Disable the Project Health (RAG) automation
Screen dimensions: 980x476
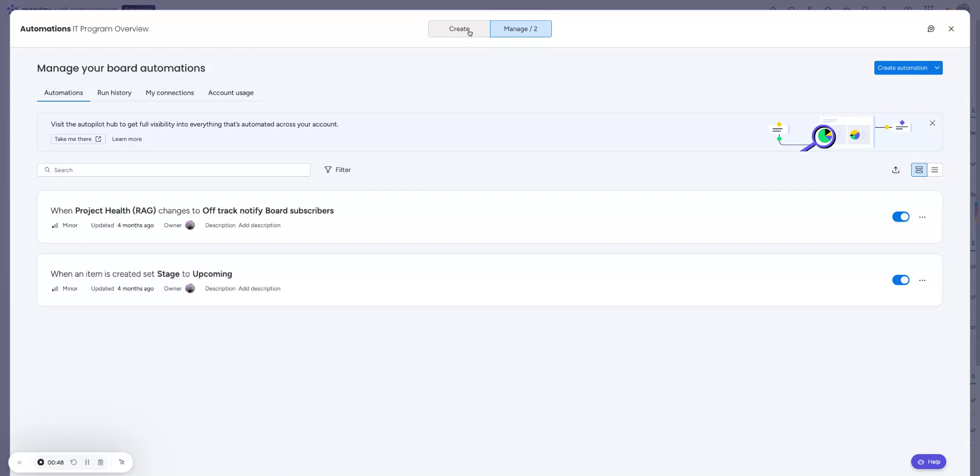click(900, 217)
